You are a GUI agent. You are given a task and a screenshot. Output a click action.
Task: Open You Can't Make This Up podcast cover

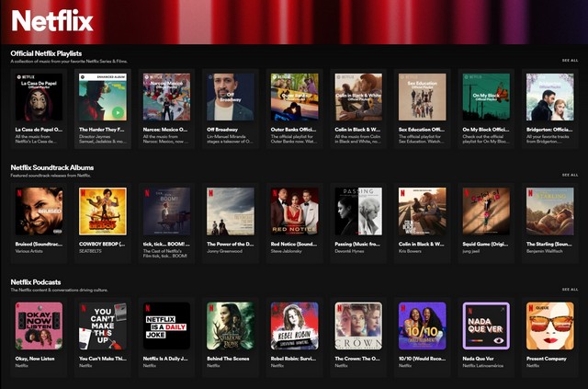click(x=103, y=326)
